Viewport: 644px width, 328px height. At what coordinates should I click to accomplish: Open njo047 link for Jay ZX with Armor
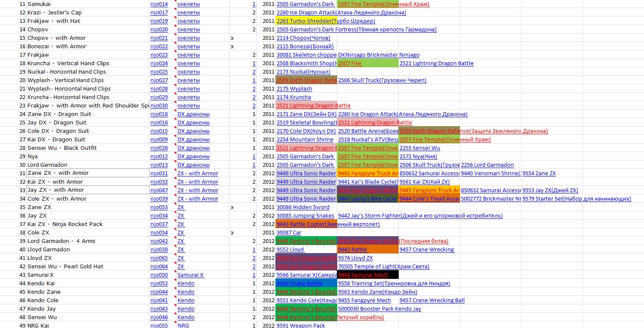pyautogui.click(x=159, y=190)
